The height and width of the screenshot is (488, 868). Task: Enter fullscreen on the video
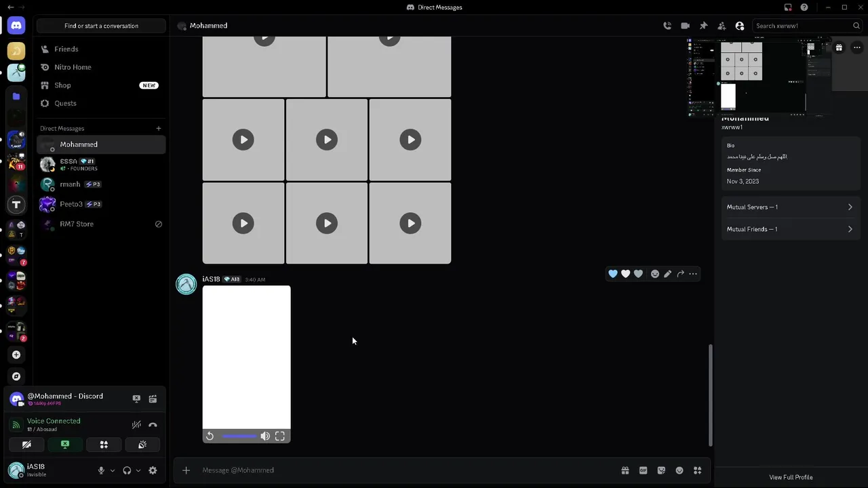(x=280, y=436)
